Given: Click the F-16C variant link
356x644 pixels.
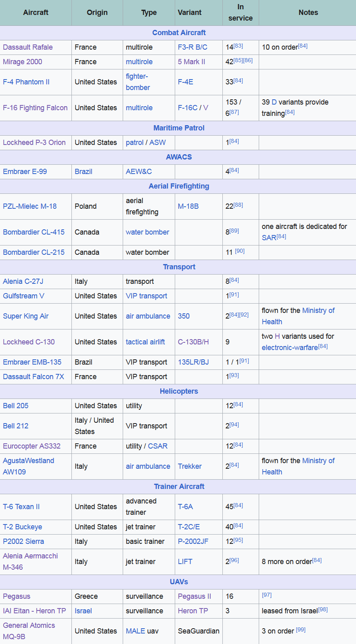Looking at the screenshot, I should click(188, 108).
